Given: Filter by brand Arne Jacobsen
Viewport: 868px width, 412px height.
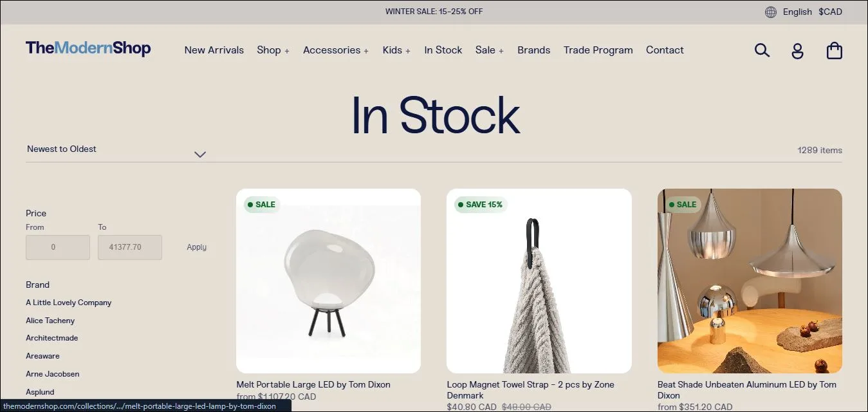Looking at the screenshot, I should (x=53, y=374).
